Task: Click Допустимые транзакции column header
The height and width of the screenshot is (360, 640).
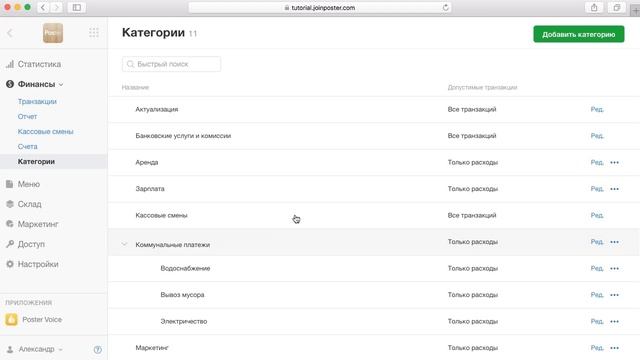Action: (x=482, y=87)
